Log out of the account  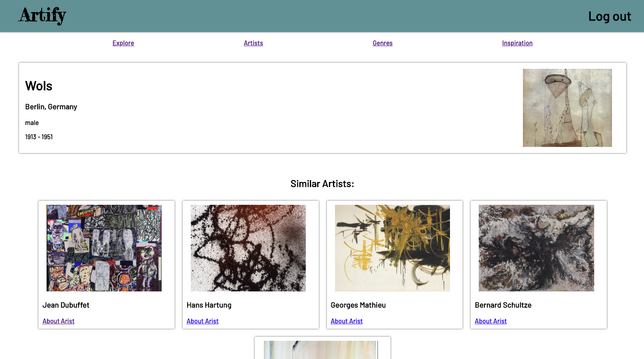point(610,16)
